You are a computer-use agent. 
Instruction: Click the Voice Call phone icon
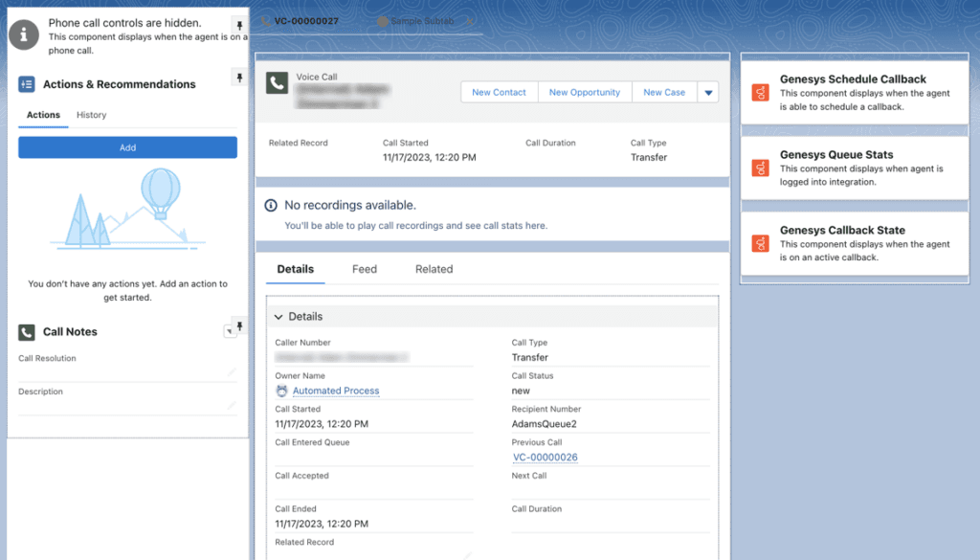pos(277,85)
